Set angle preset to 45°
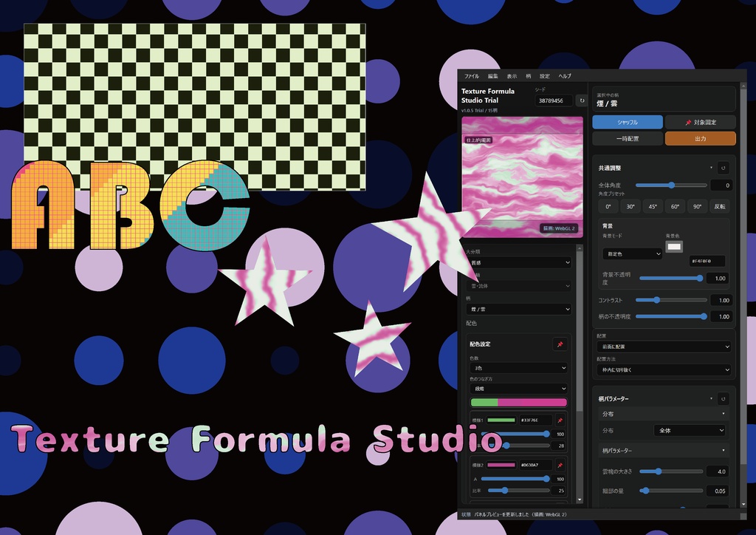Viewport: 756px width, 535px height. pyautogui.click(x=653, y=206)
